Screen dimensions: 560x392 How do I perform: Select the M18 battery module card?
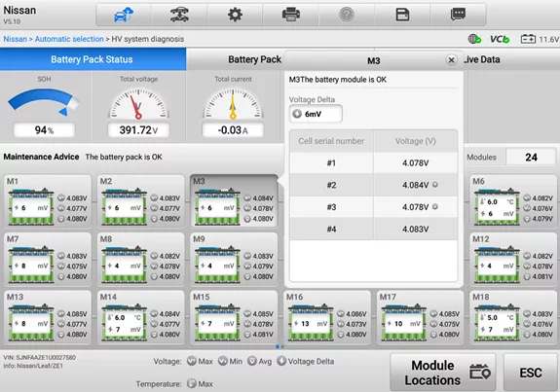[x=513, y=317]
